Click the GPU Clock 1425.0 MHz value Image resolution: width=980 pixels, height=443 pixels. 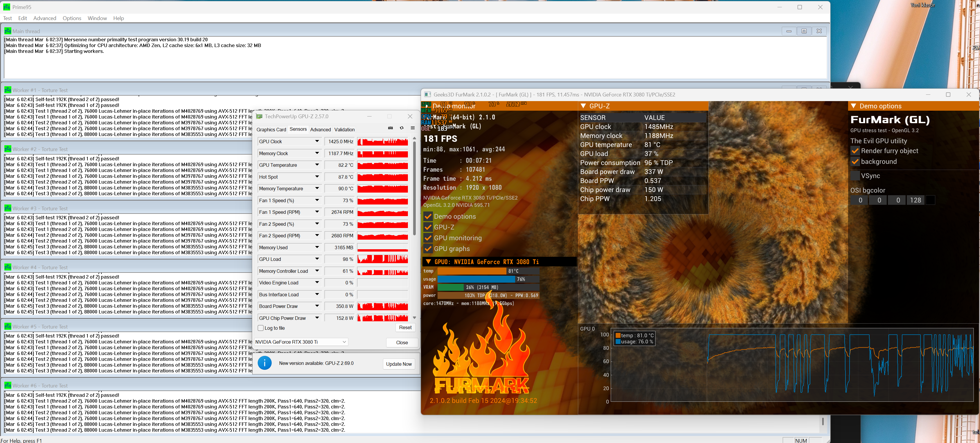click(x=339, y=141)
